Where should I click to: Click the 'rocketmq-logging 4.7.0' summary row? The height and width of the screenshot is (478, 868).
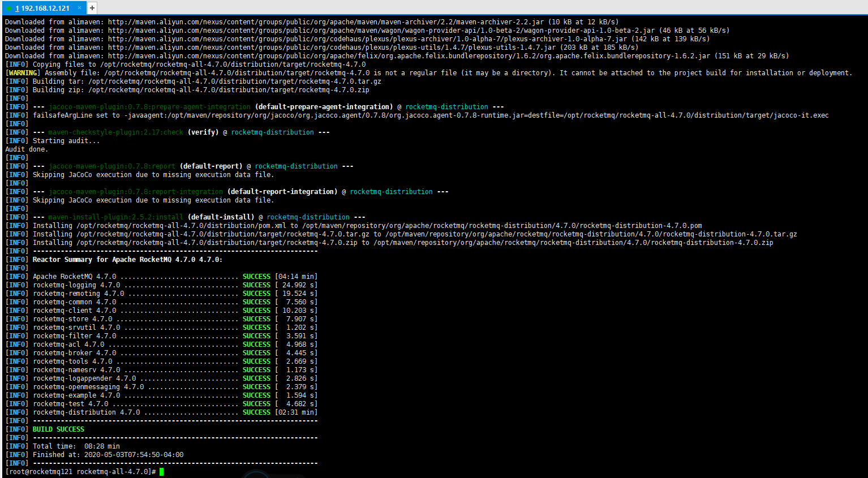161,285
